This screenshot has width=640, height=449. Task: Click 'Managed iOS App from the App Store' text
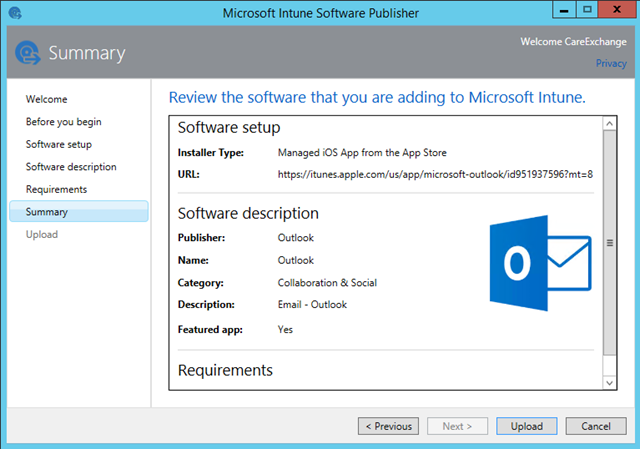coord(362,153)
